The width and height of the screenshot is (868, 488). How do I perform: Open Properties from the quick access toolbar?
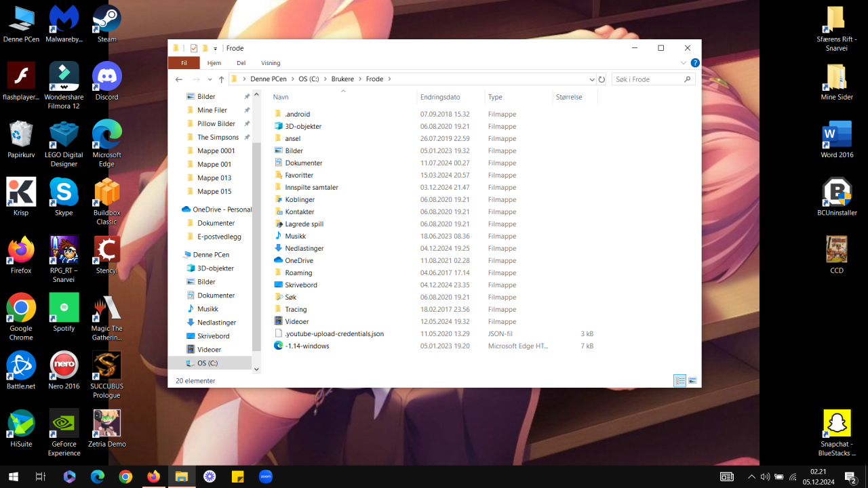tap(194, 48)
